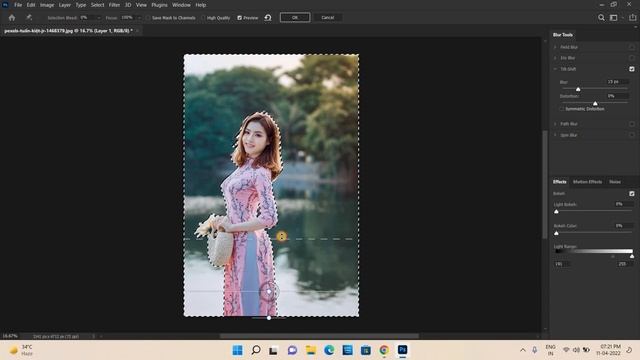Click the blur pin tool icon
The height and width of the screenshot is (360, 640).
[x=29, y=18]
